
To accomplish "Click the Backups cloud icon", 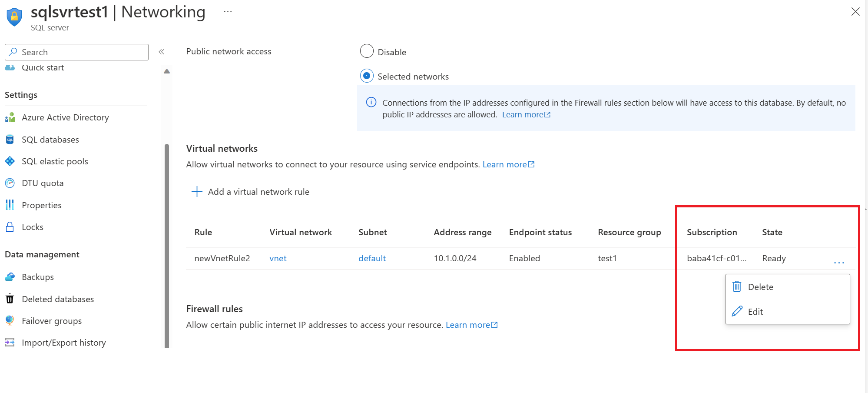I will coord(10,277).
